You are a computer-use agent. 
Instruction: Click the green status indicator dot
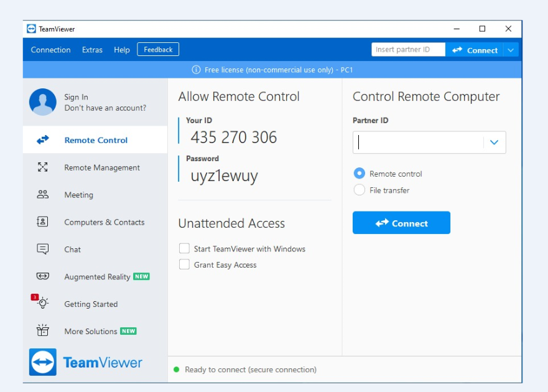point(177,370)
